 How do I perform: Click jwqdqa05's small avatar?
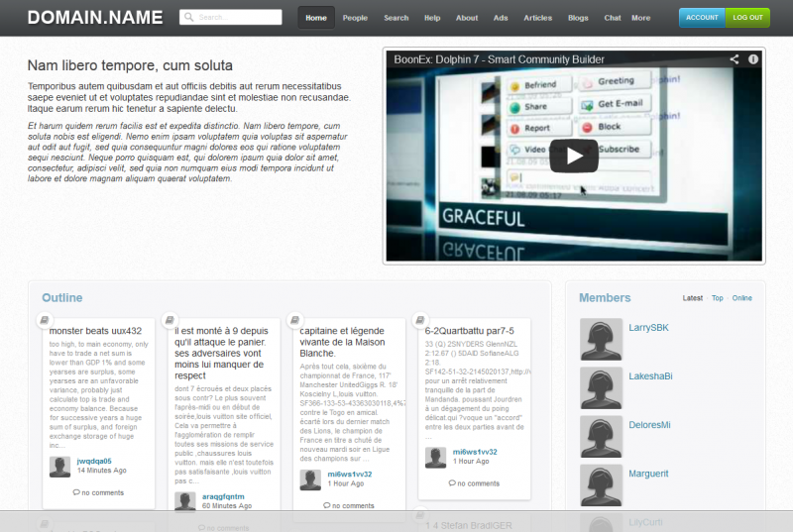[59, 467]
